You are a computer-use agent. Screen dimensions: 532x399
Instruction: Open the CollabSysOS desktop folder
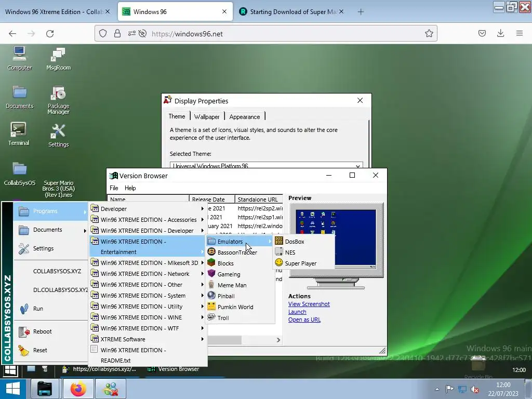click(x=19, y=174)
